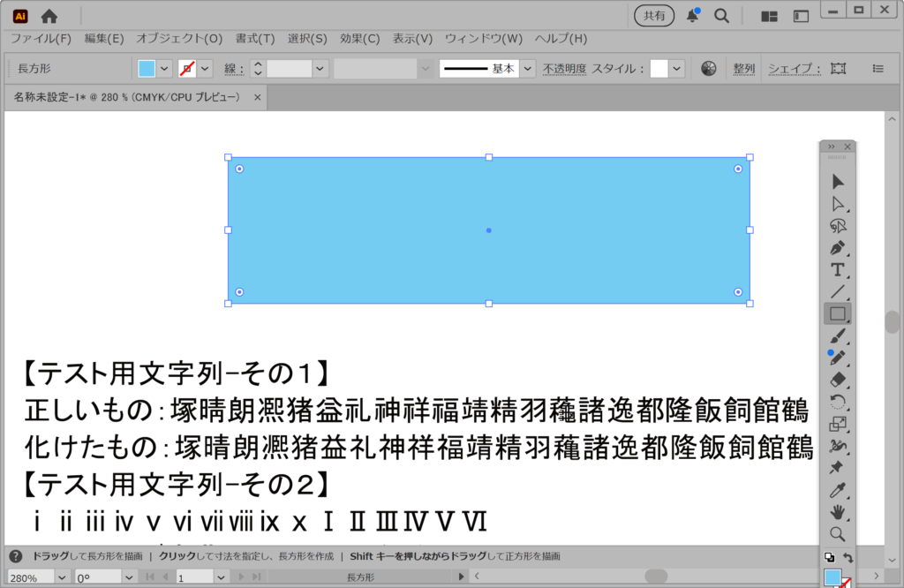The image size is (904, 588).
Task: Select the Paintbrush tool
Action: coord(837,335)
